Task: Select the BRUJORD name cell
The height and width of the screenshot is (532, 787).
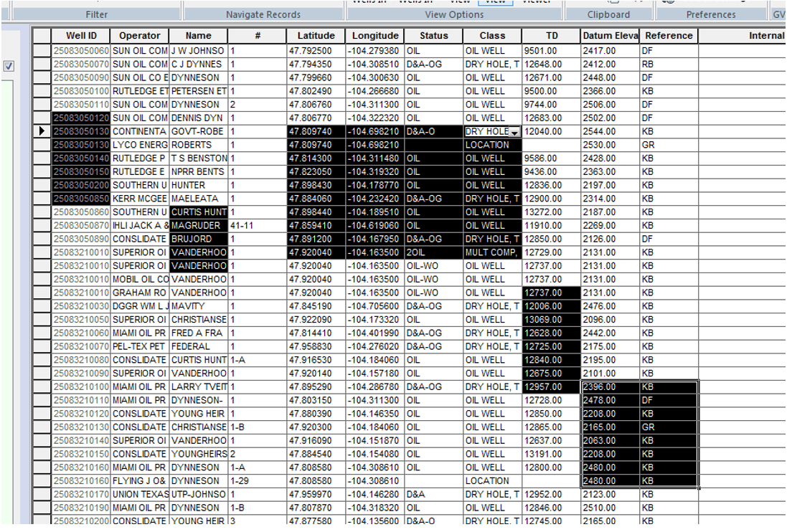Action: tap(198, 239)
